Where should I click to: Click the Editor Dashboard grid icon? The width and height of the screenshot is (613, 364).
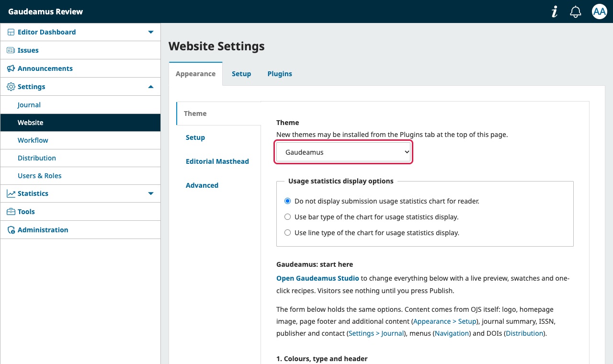(11, 32)
